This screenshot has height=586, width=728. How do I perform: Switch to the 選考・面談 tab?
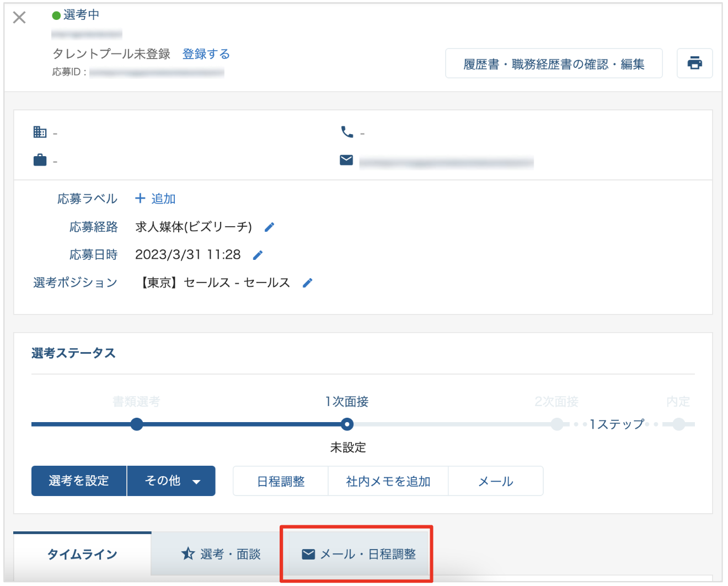tap(221, 554)
